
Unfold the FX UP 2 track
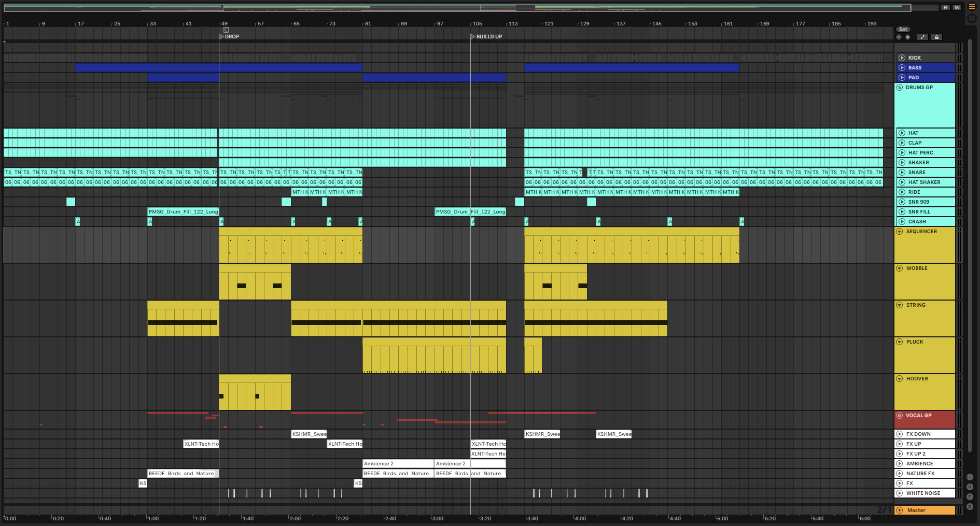point(900,454)
